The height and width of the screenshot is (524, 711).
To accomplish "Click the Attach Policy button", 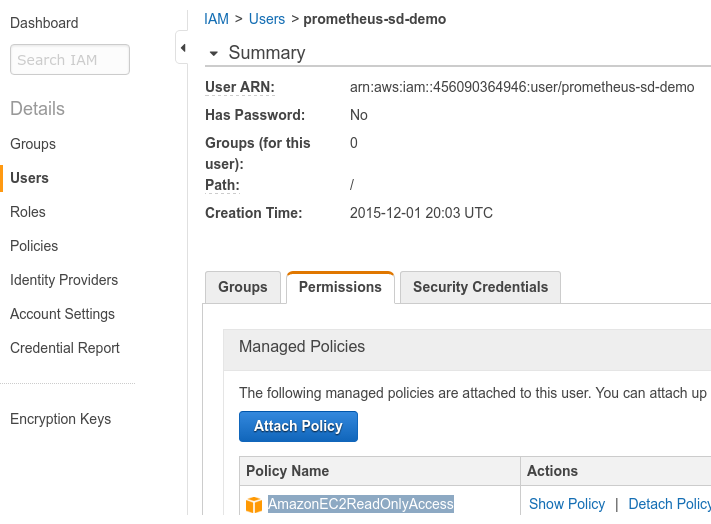I will pyautogui.click(x=298, y=426).
